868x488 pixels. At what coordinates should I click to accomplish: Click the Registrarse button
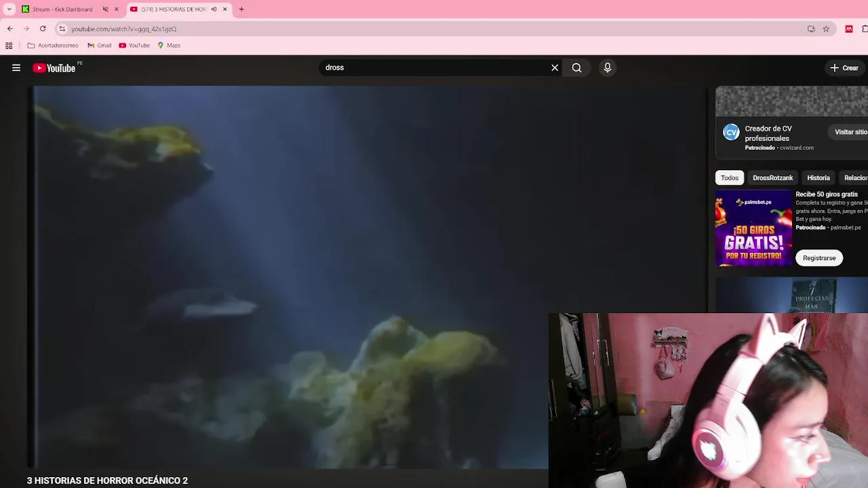(x=819, y=258)
